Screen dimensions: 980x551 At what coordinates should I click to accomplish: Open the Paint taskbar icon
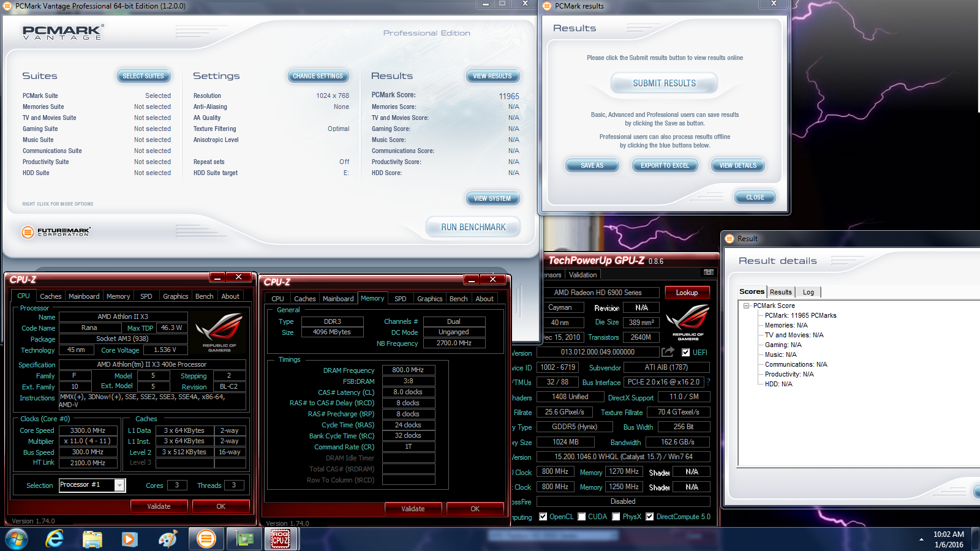[x=167, y=539]
